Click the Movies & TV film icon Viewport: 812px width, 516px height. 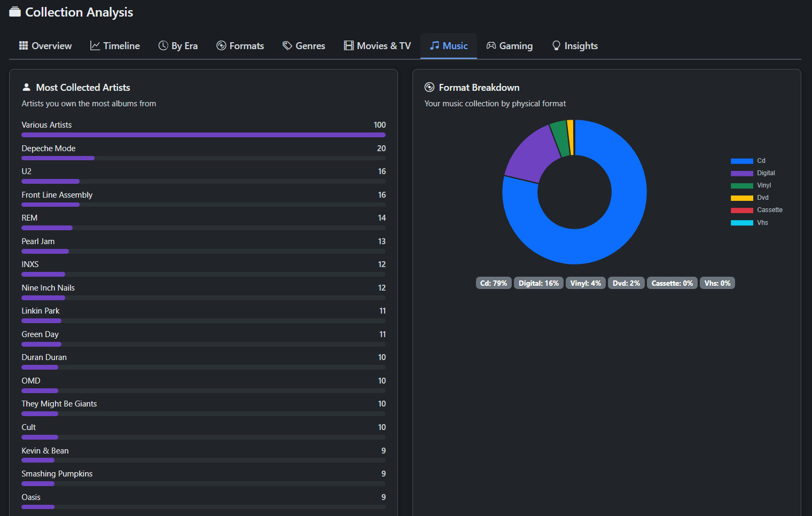click(x=349, y=46)
